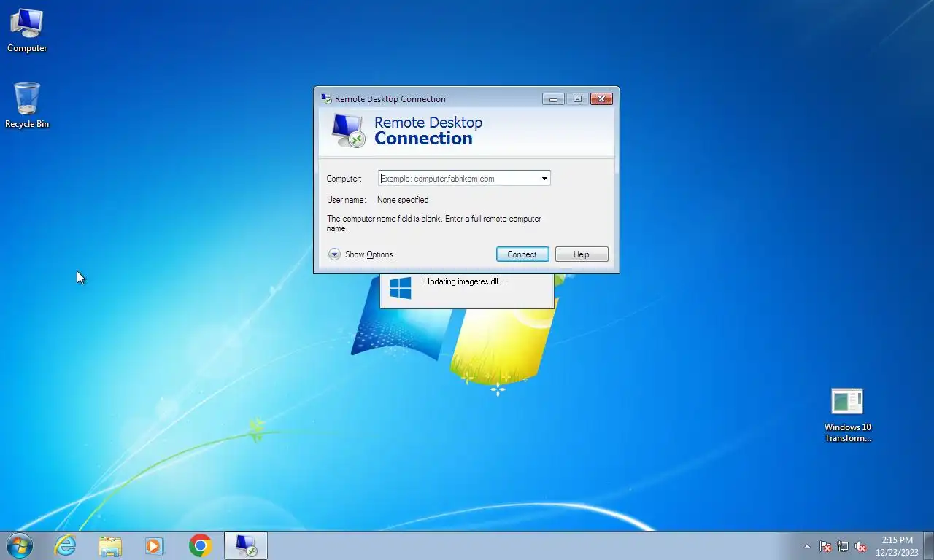The width and height of the screenshot is (934, 560).
Task: Click the 'Updating imageres.dll...' status text
Action: [463, 281]
